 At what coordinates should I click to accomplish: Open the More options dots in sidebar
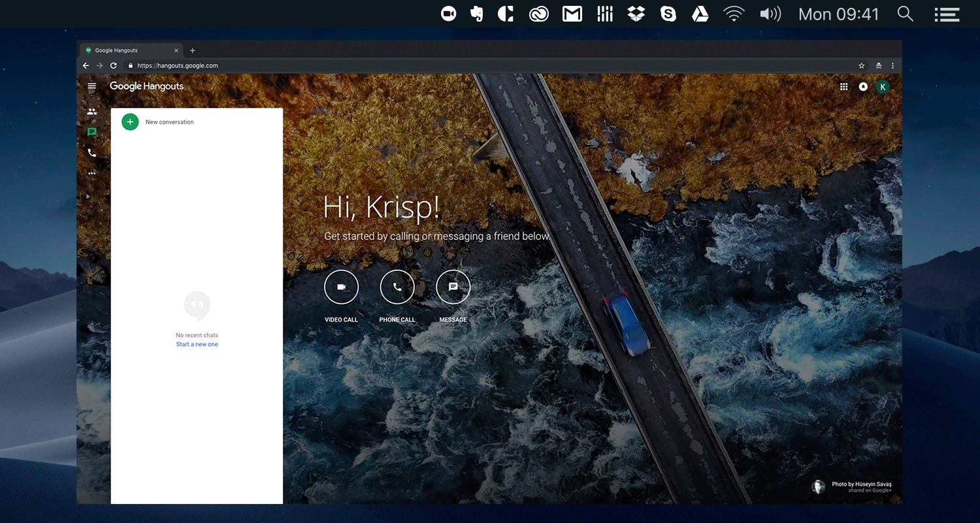click(x=92, y=173)
